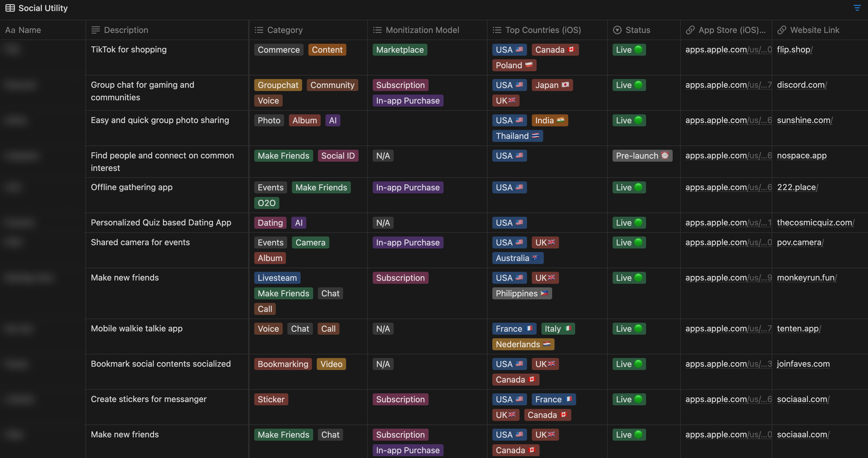Select the Social Utility table view tab

click(36, 8)
